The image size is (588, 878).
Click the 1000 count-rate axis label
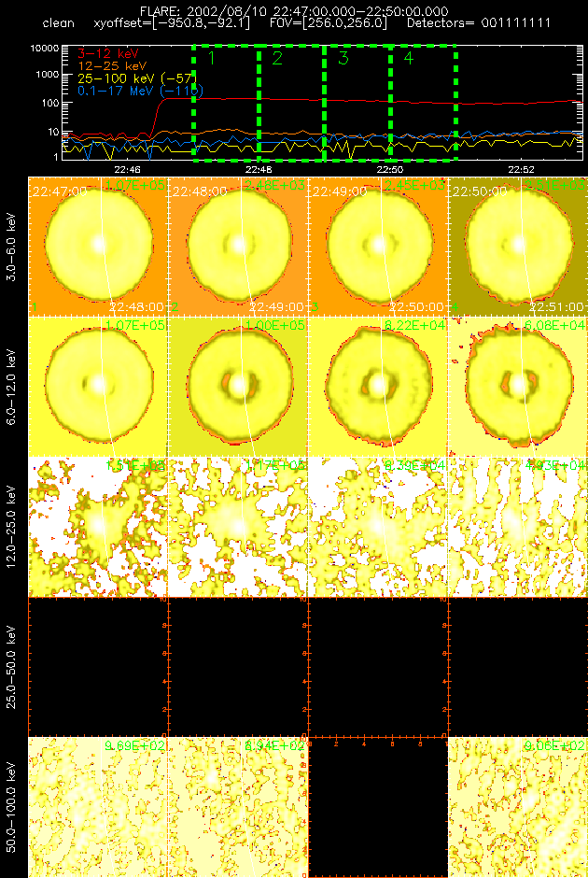pos(48,75)
